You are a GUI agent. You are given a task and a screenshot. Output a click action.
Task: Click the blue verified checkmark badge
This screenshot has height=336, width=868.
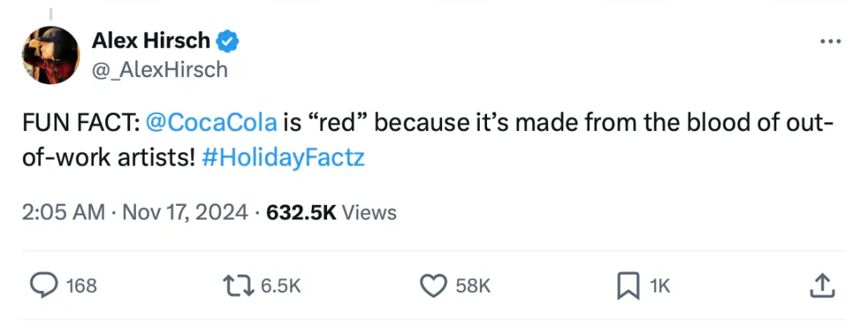click(228, 40)
